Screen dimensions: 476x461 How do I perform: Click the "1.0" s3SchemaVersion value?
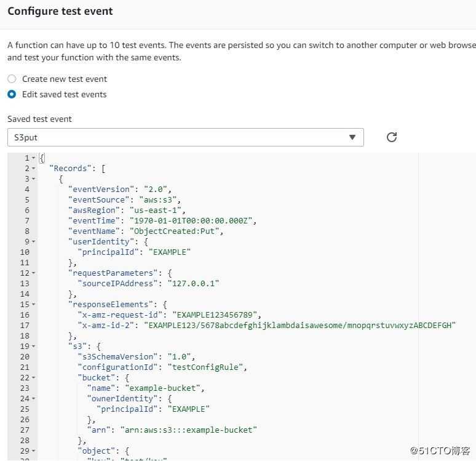(179, 357)
